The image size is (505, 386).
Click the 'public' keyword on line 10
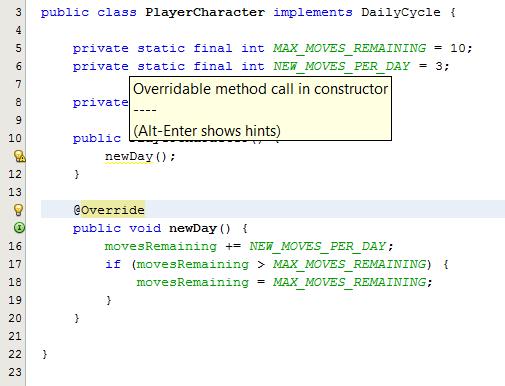tap(97, 138)
